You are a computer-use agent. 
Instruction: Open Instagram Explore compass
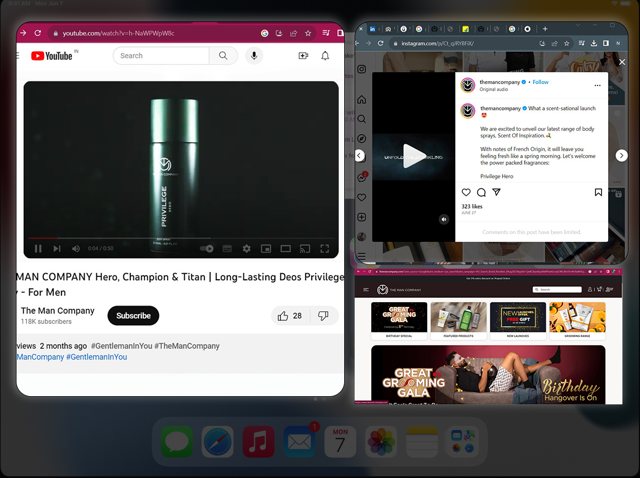(362, 139)
